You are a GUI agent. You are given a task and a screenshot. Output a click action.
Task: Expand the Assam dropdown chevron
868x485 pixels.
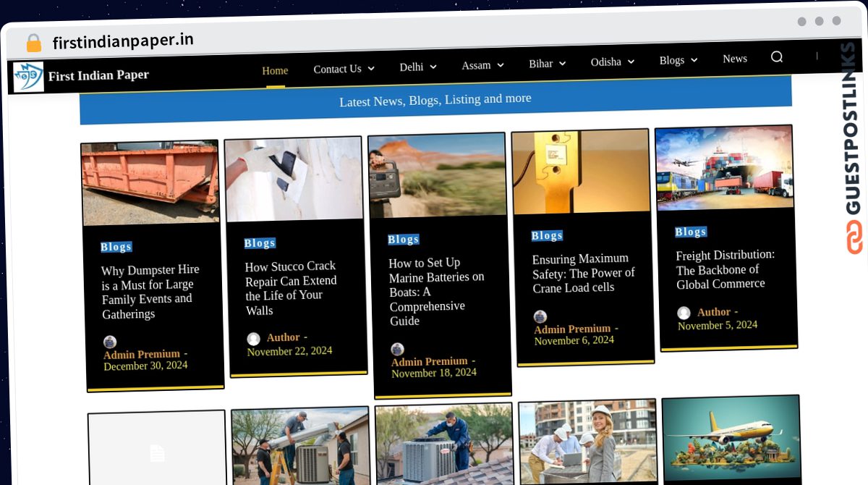501,65
